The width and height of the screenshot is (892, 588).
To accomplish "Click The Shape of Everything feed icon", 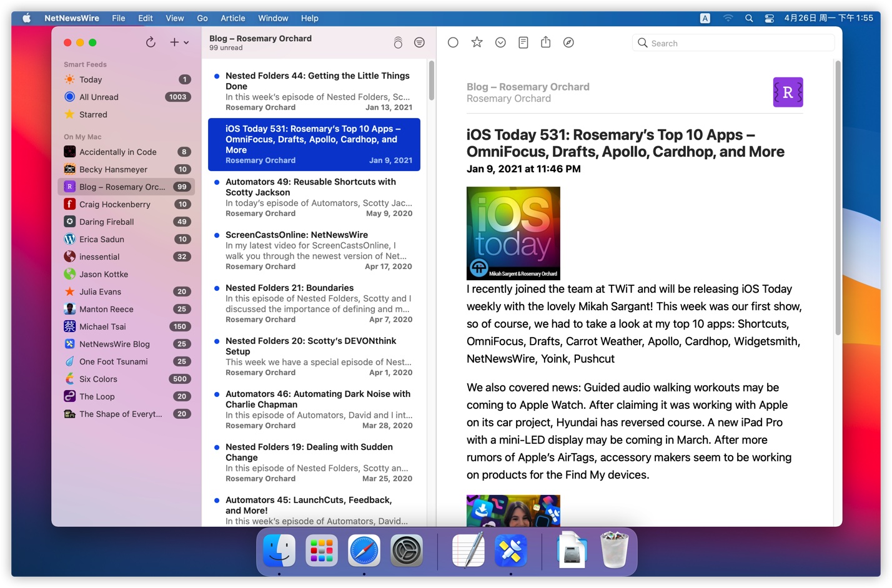I will click(x=70, y=414).
